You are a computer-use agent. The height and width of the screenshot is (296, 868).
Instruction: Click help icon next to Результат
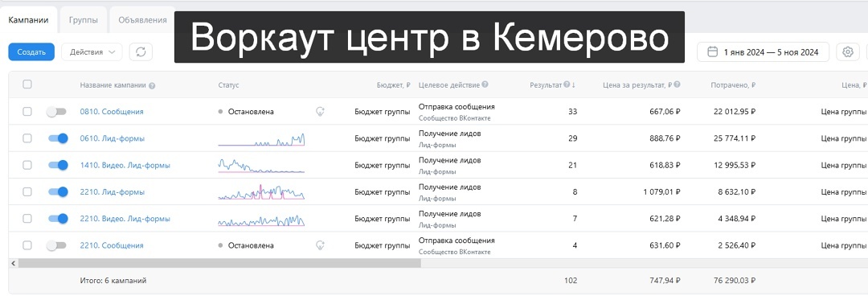coord(567,84)
